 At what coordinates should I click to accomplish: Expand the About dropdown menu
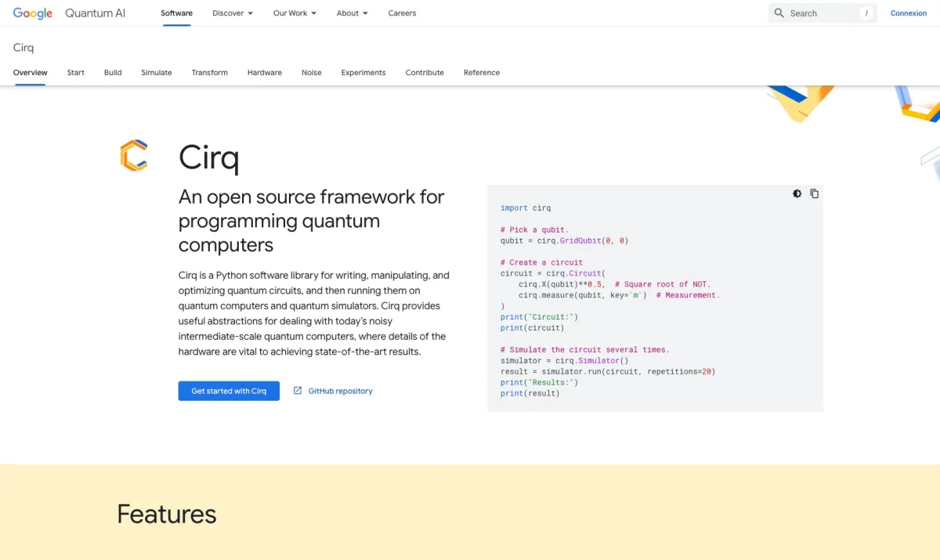[352, 13]
